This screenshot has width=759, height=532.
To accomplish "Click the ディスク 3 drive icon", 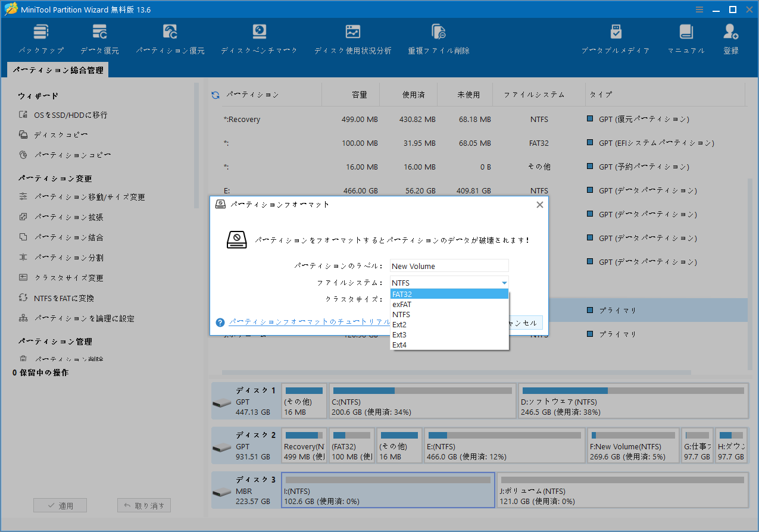I will (x=221, y=492).
